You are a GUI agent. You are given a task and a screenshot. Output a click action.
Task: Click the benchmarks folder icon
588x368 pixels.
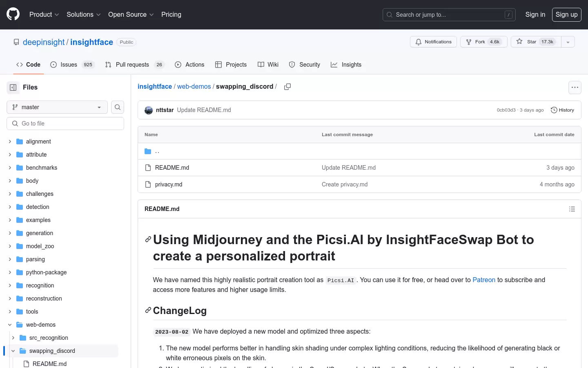tap(20, 168)
